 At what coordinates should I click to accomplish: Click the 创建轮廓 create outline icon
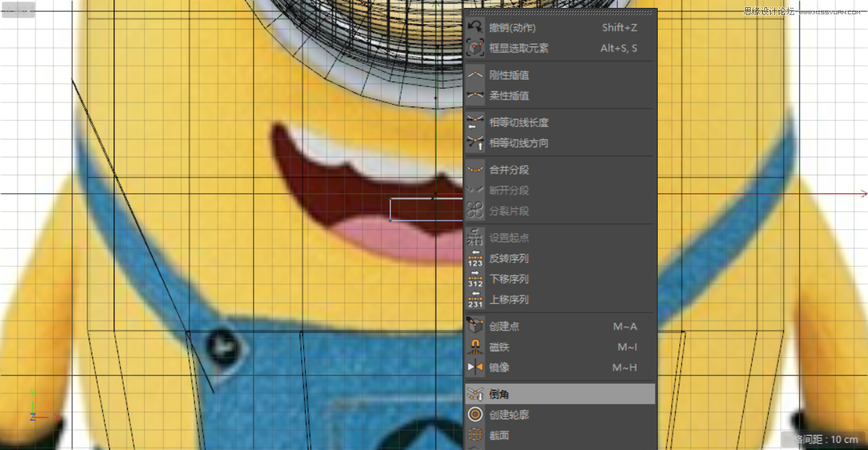pos(475,414)
